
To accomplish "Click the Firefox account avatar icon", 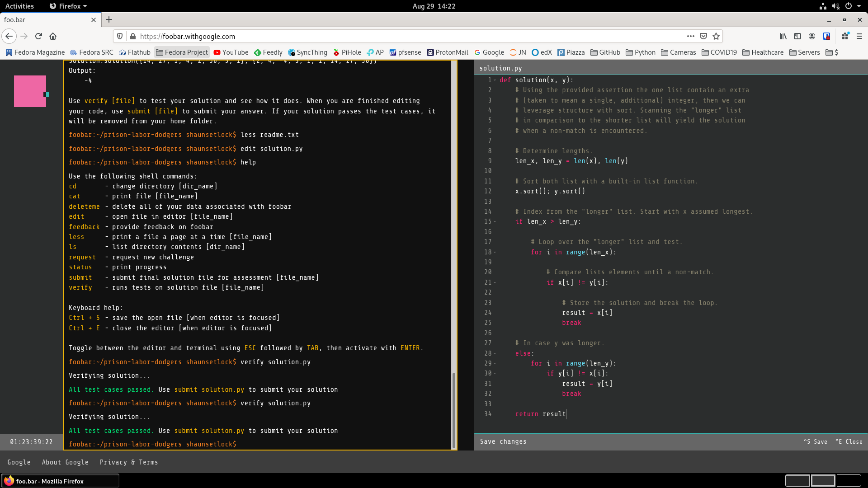I will [812, 36].
